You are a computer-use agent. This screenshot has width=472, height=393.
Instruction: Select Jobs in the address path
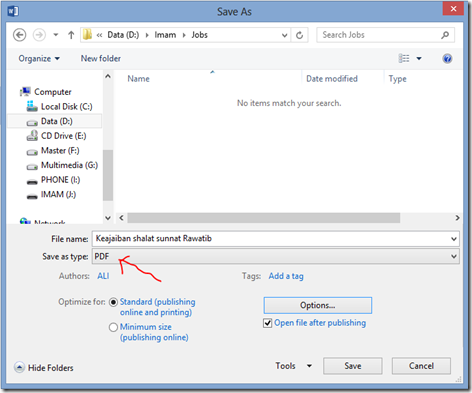[x=199, y=35]
